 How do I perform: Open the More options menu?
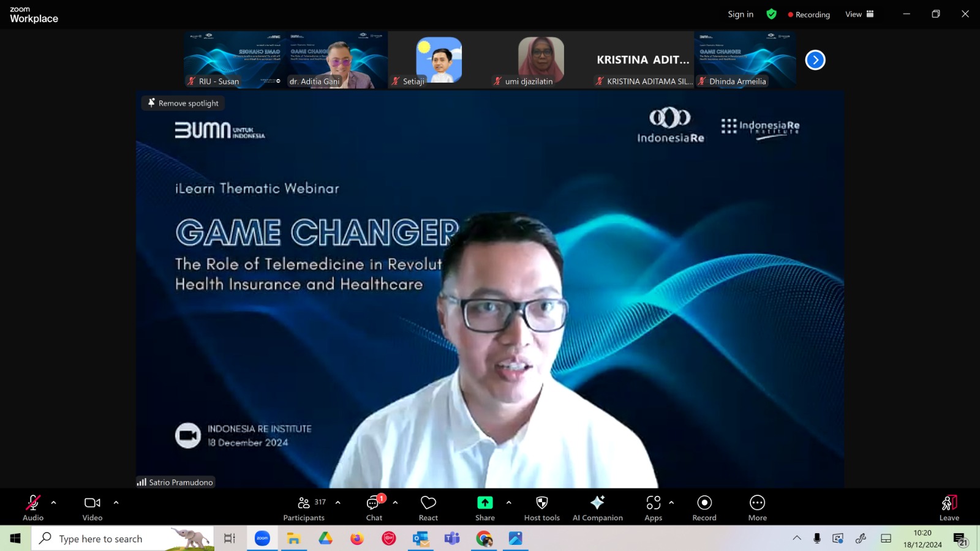(x=758, y=508)
